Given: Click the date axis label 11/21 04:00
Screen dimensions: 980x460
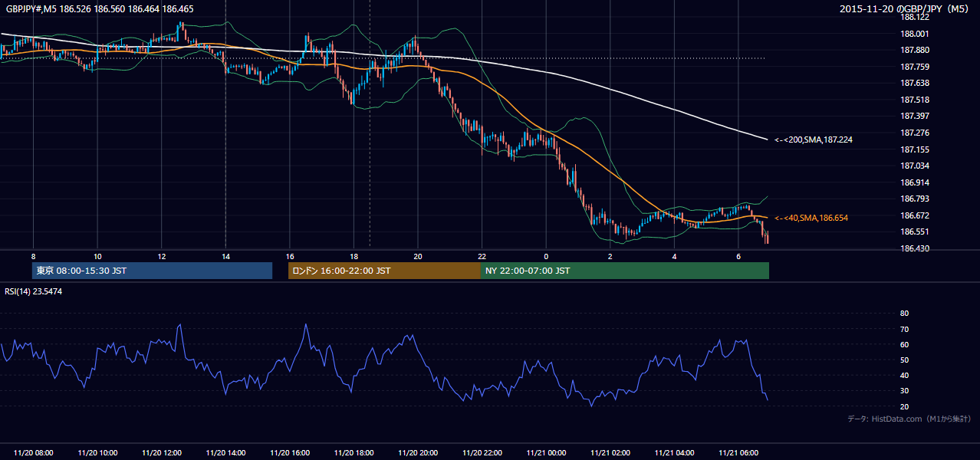Looking at the screenshot, I should click(x=674, y=452).
